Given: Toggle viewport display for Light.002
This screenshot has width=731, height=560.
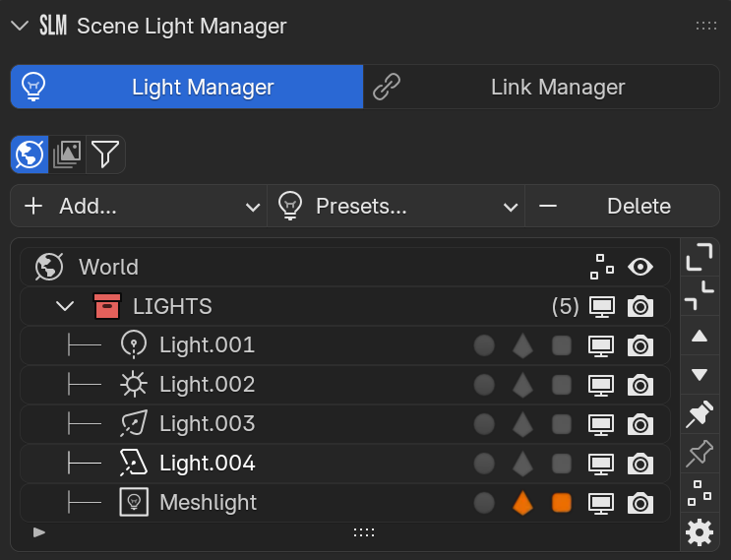Looking at the screenshot, I should click(601, 386).
